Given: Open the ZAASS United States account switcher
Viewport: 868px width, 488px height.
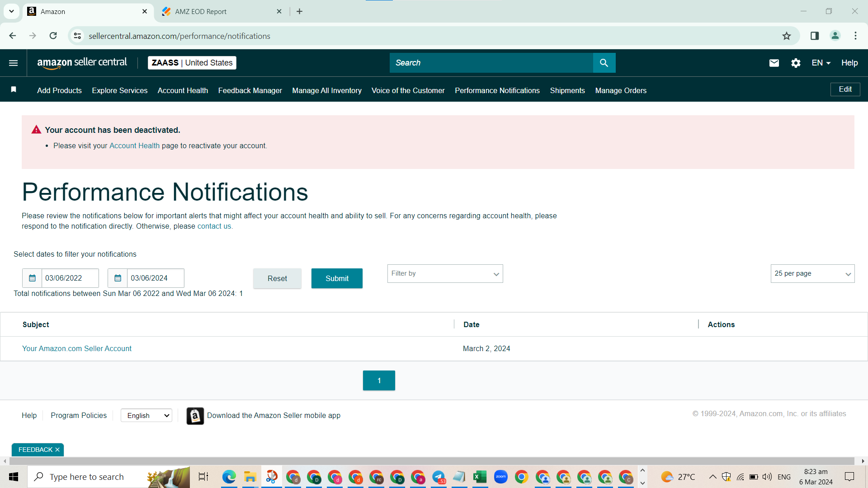Looking at the screenshot, I should pos(192,63).
